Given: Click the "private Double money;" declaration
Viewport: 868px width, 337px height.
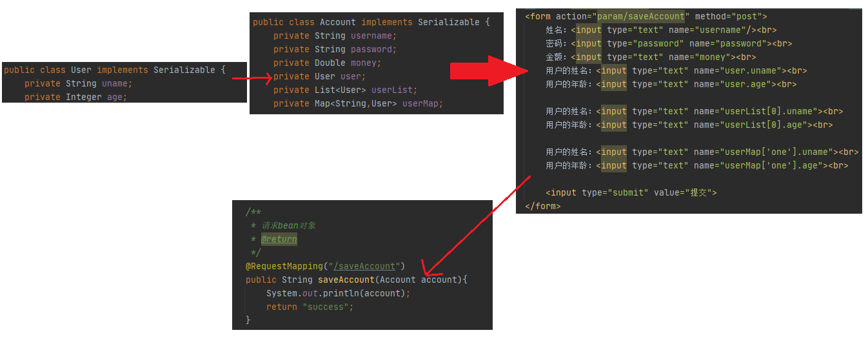Looking at the screenshot, I should pos(327,63).
